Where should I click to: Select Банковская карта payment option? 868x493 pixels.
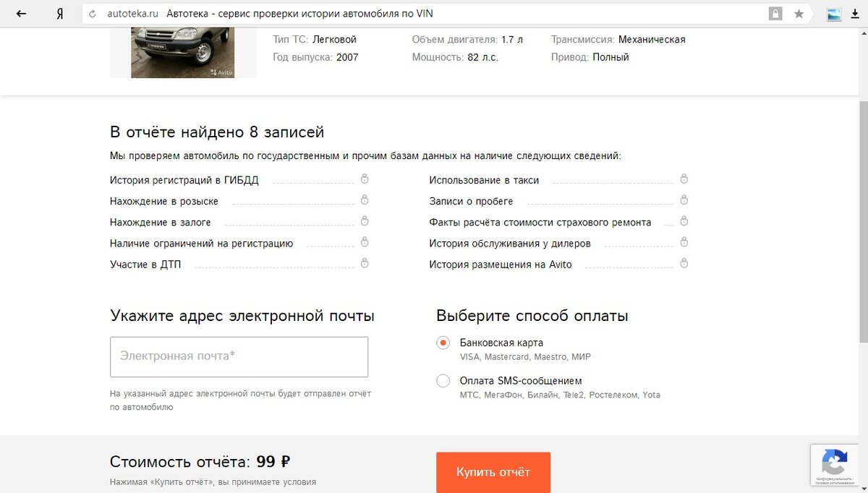point(443,343)
